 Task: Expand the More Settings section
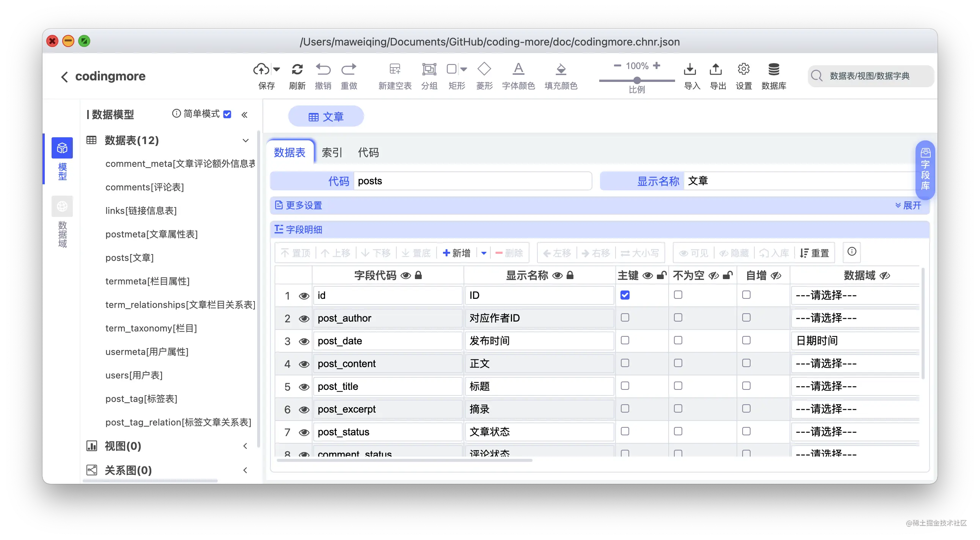908,206
